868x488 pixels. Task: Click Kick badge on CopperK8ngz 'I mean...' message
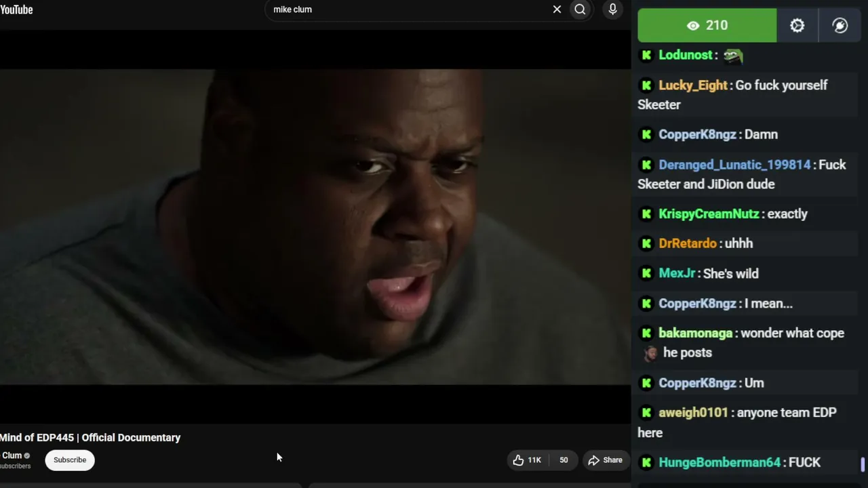646,304
